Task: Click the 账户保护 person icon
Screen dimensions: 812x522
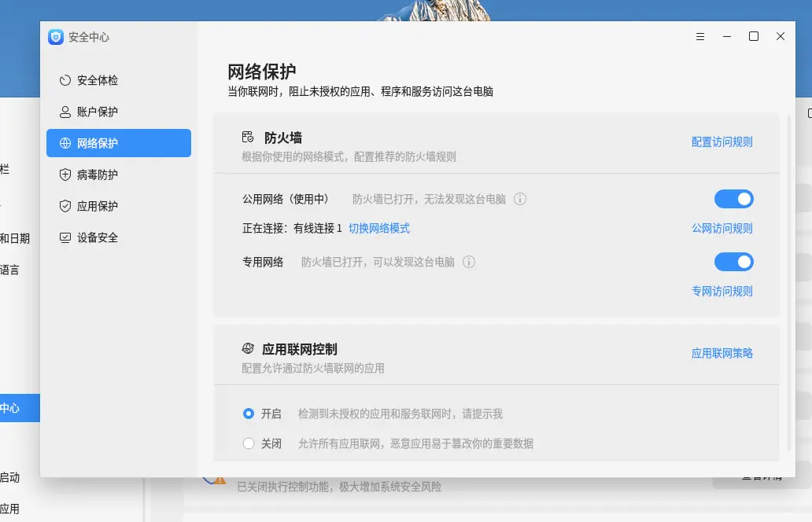Action: [65, 112]
